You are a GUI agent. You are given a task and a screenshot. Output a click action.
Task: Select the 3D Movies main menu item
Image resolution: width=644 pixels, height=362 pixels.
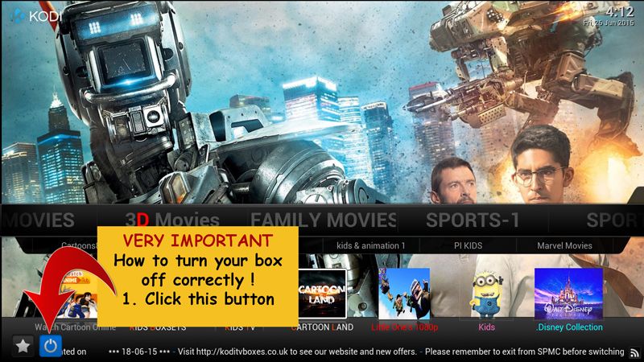point(172,220)
